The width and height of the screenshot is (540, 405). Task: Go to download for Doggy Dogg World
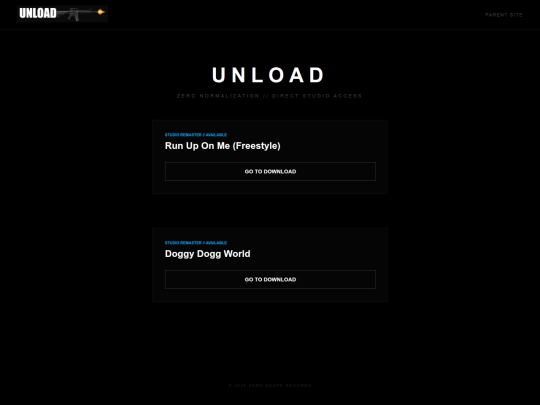(x=270, y=279)
